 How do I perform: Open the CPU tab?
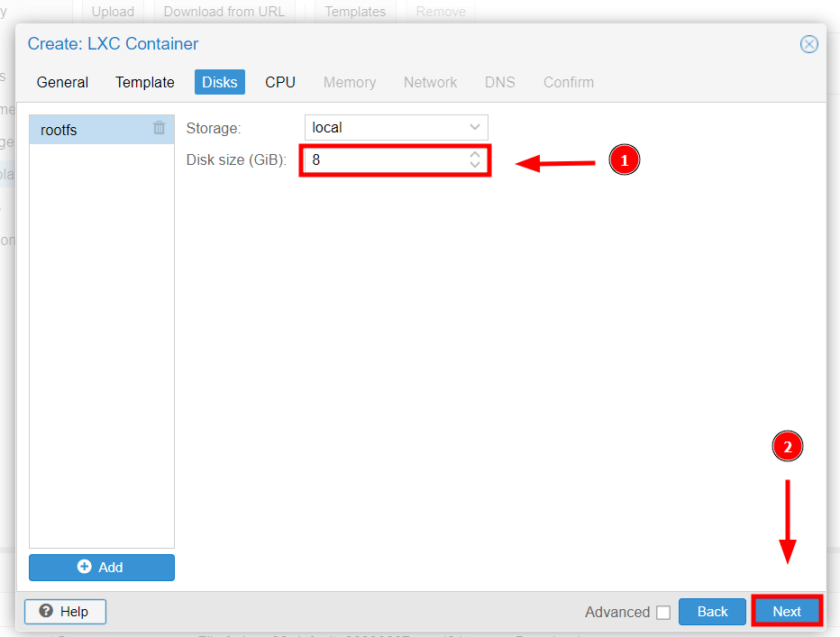(279, 82)
